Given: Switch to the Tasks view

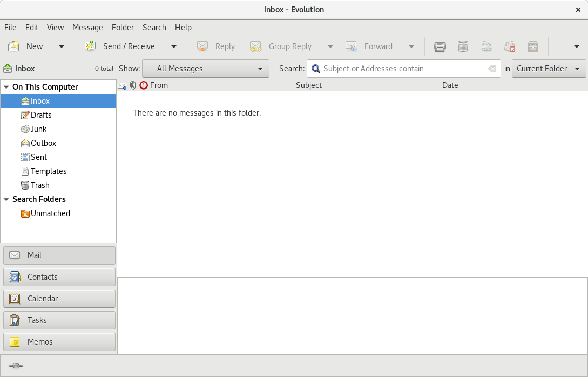Looking at the screenshot, I should pos(59,320).
